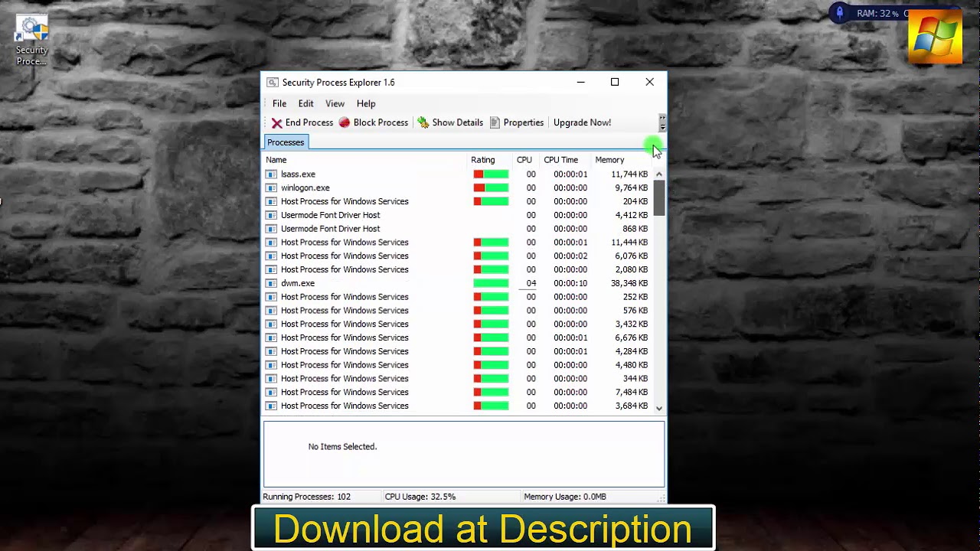The image size is (980, 551).
Task: Click the Properties document icon
Action: 495,122
